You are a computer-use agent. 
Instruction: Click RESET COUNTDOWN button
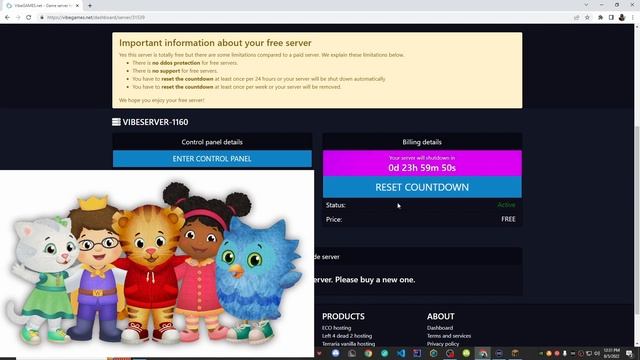tap(422, 187)
